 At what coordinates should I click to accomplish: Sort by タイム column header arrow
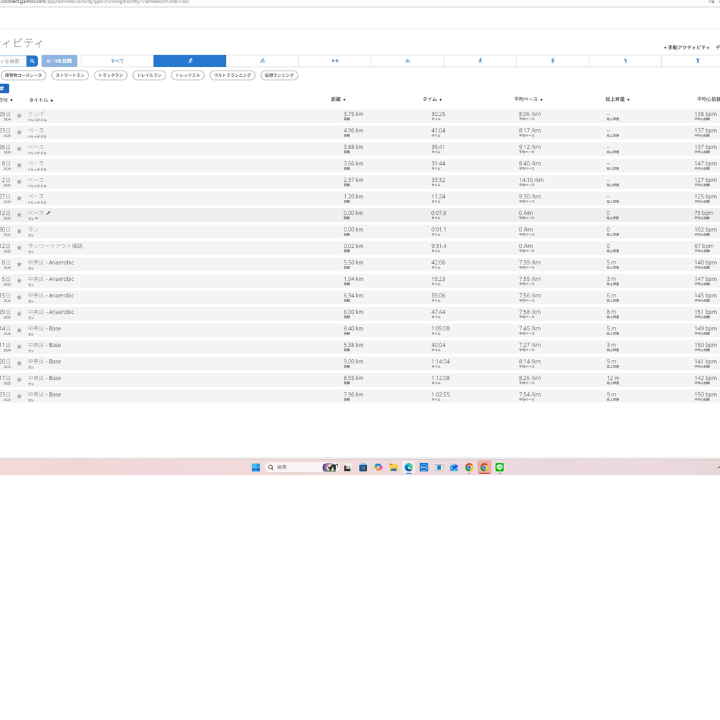441,100
